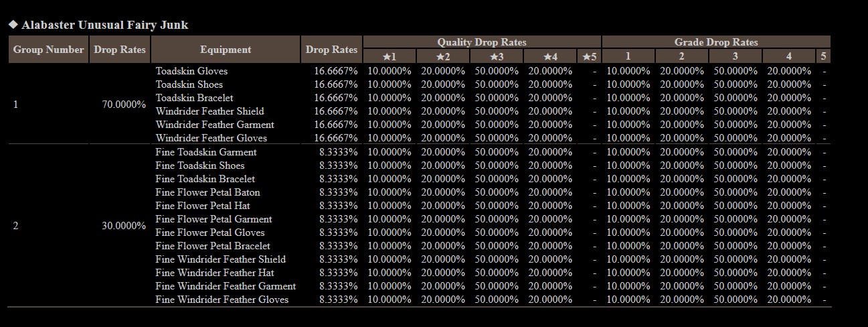Click the Quality Drop Rates header
Screen dimensions: 868x327
click(482, 42)
